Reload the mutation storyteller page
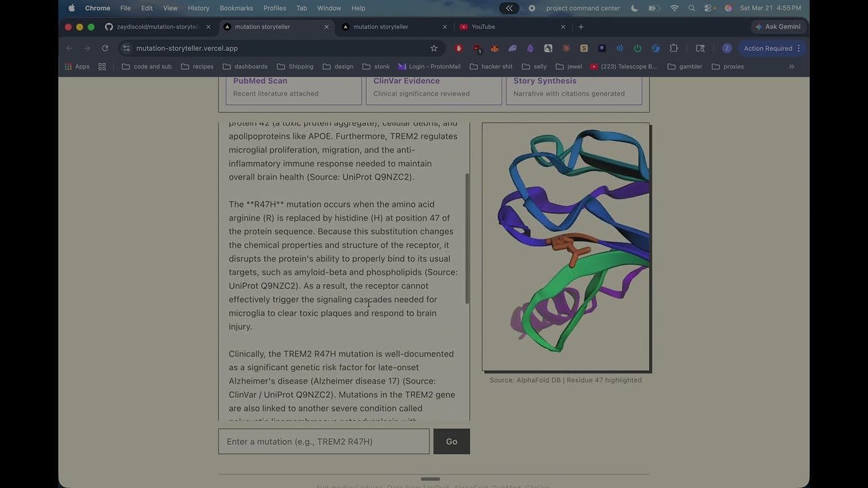 click(105, 48)
